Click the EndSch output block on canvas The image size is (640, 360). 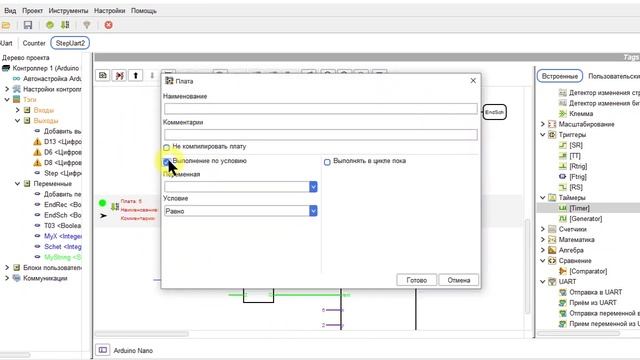pyautogui.click(x=495, y=112)
